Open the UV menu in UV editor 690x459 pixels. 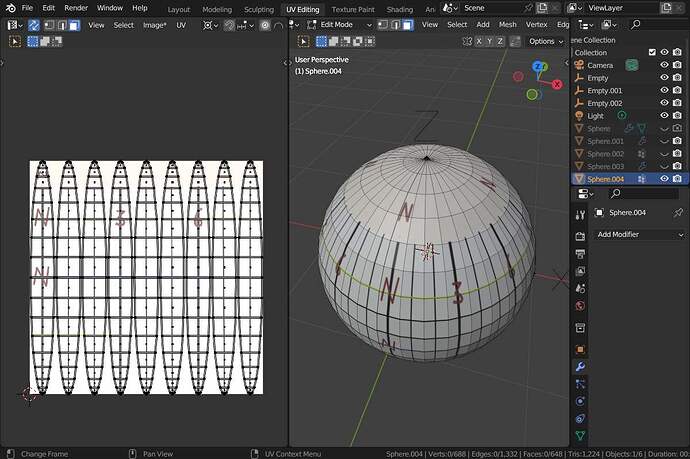181,25
